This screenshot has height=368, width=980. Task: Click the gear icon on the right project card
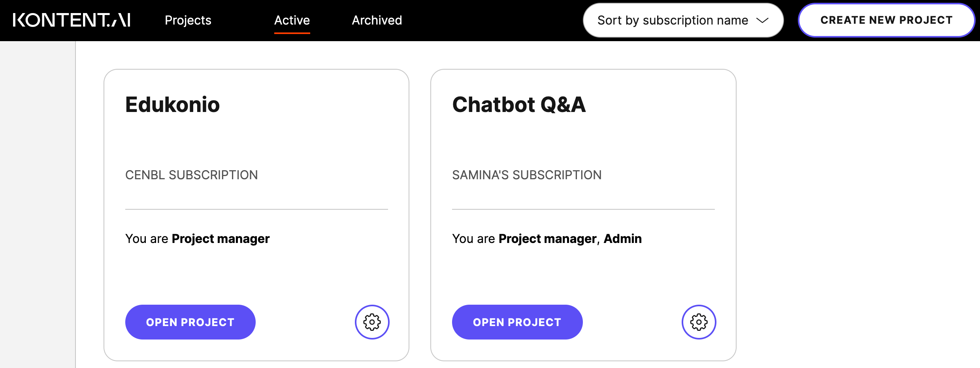click(x=698, y=322)
